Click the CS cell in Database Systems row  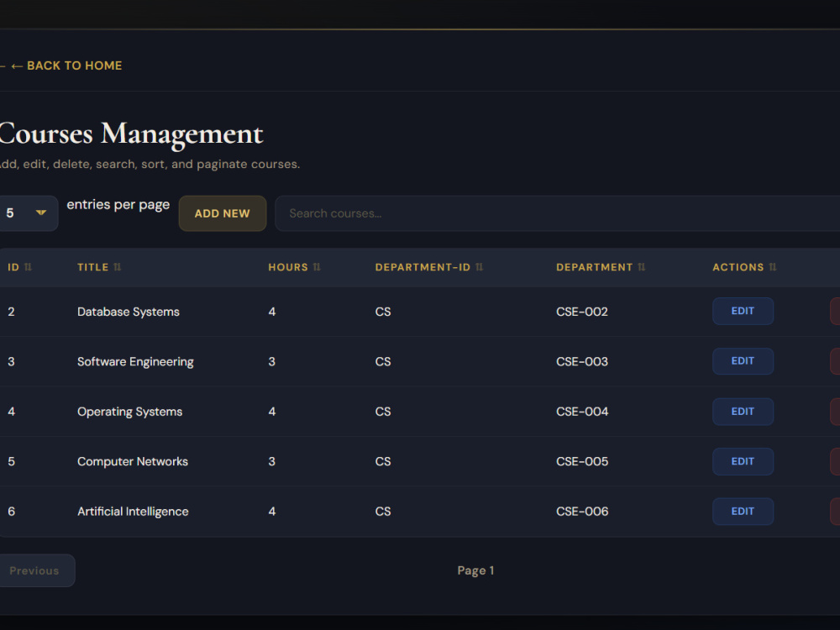point(383,312)
